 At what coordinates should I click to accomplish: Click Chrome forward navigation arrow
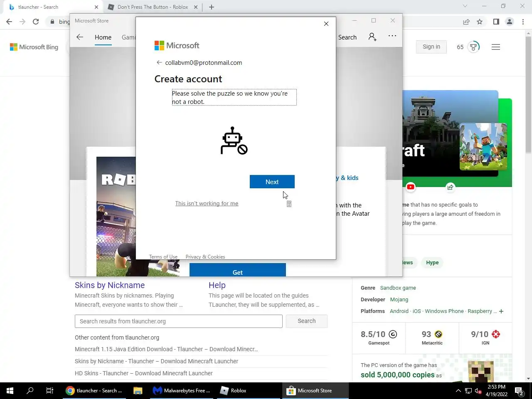click(22, 22)
